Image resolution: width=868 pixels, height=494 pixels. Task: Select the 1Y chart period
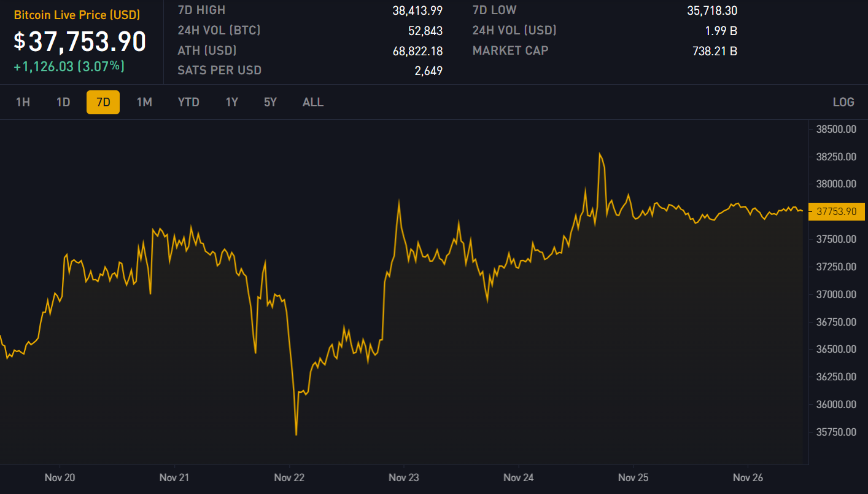pos(231,102)
